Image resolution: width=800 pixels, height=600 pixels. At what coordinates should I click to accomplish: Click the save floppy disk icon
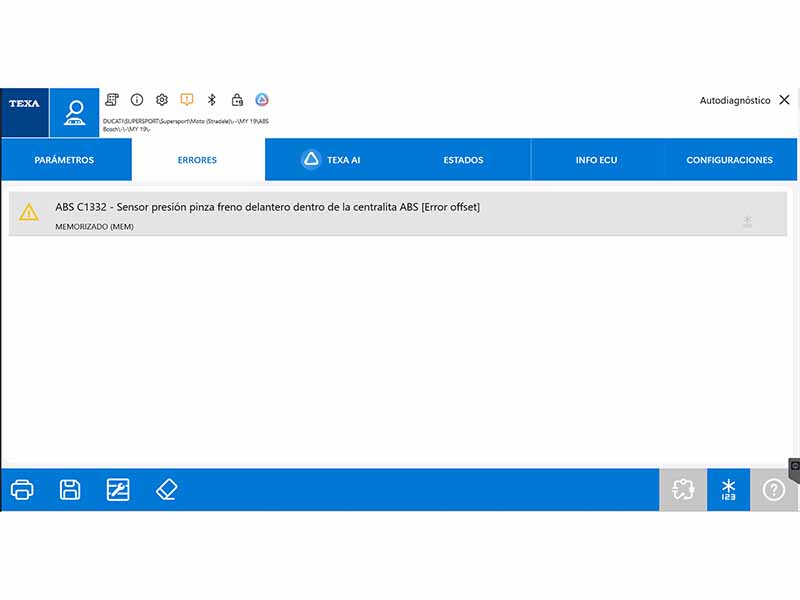[70, 490]
